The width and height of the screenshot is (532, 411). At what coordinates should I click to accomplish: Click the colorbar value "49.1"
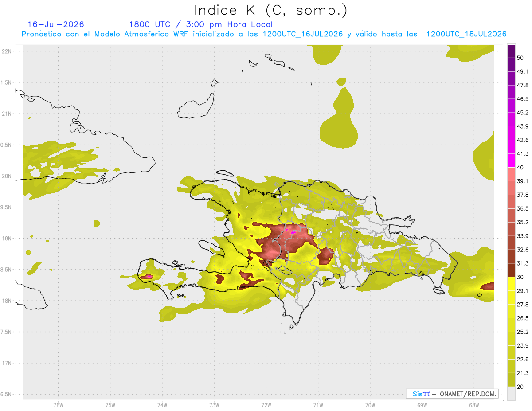(x=523, y=72)
